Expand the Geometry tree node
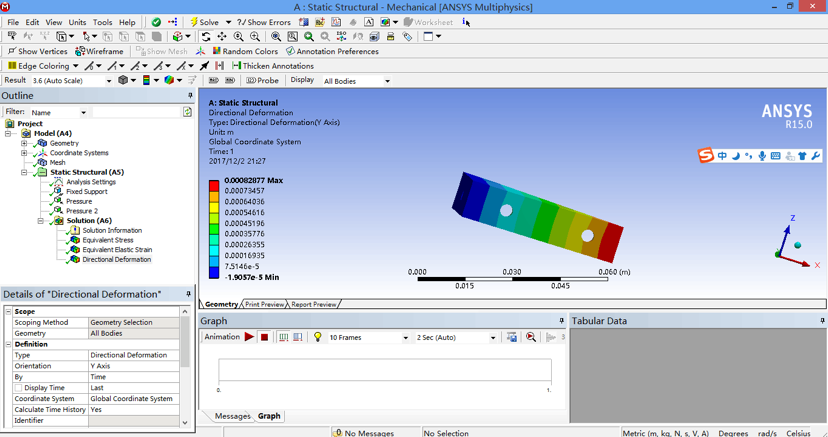The height and width of the screenshot is (437, 828). 24,143
